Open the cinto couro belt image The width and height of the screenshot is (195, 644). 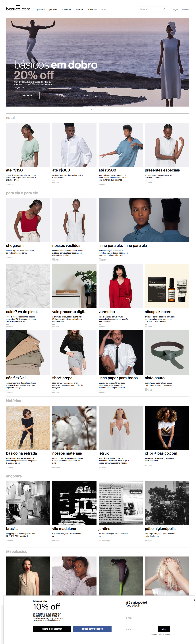tap(167, 352)
